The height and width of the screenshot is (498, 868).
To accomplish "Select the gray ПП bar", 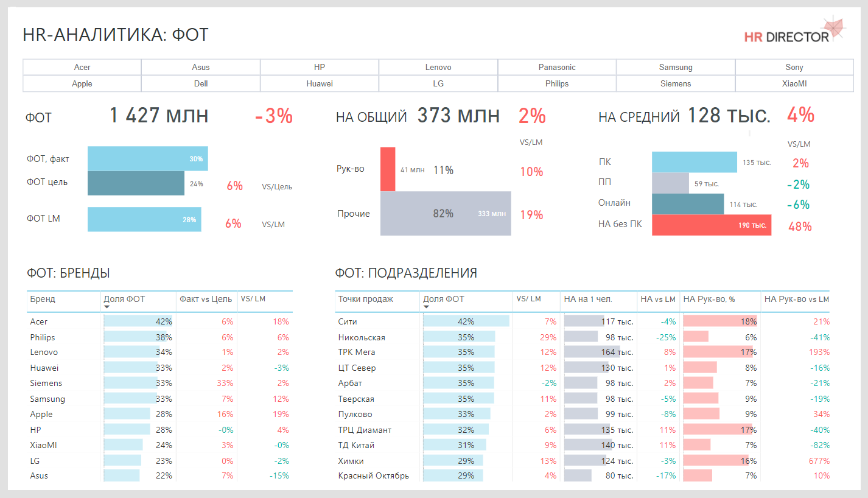I will (x=670, y=183).
